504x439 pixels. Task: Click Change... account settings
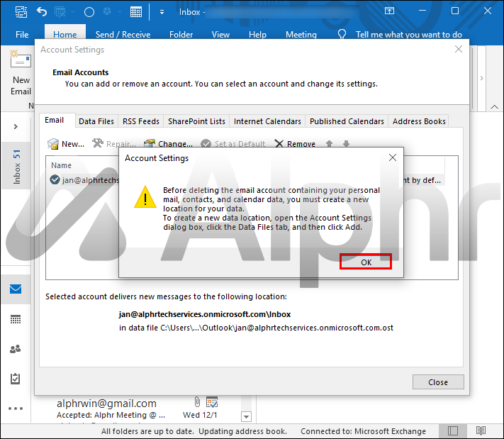coord(168,144)
